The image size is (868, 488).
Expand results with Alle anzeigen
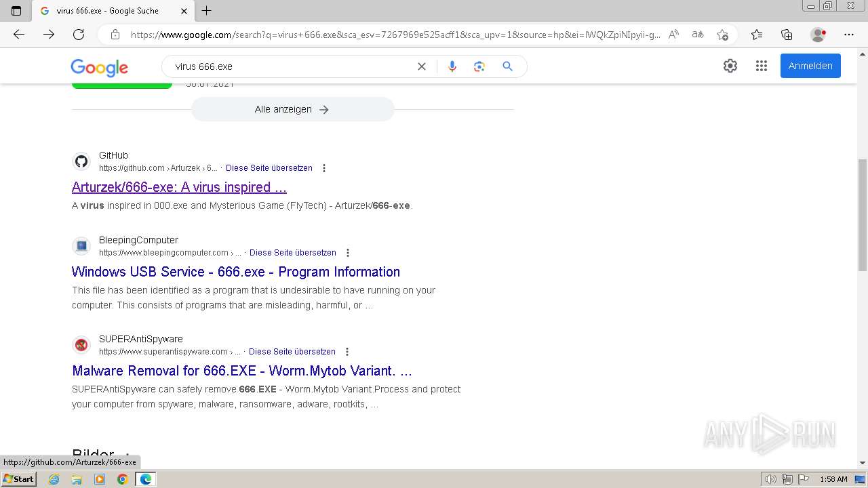pyautogui.click(x=292, y=109)
